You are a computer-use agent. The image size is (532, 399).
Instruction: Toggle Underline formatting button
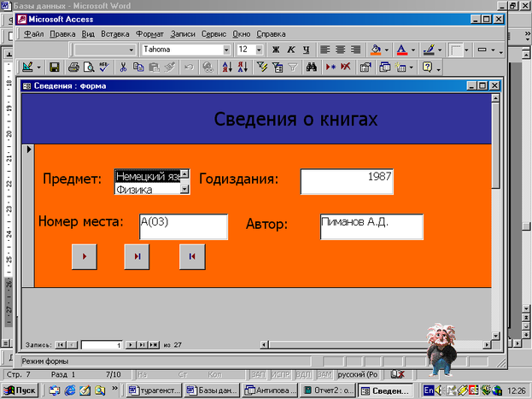(x=305, y=50)
